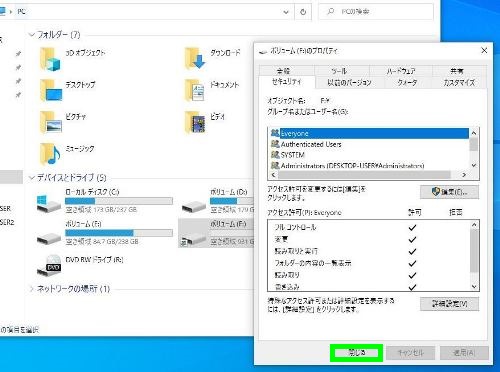Click the 閉じる button
Viewport: 500px width, 372px height.
coord(357,353)
